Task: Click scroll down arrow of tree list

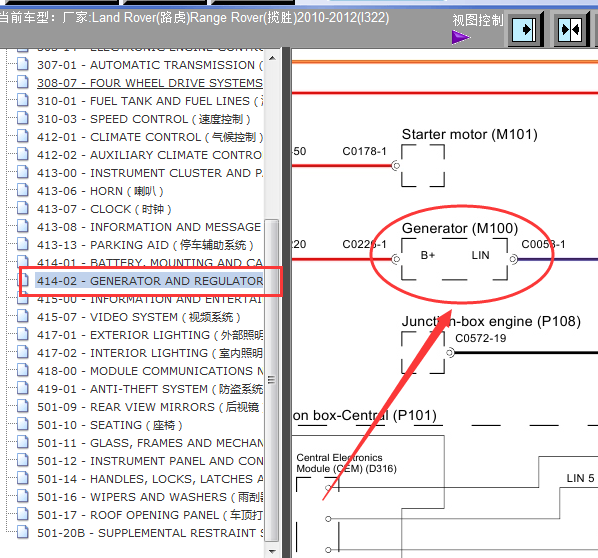Action: tap(272, 551)
